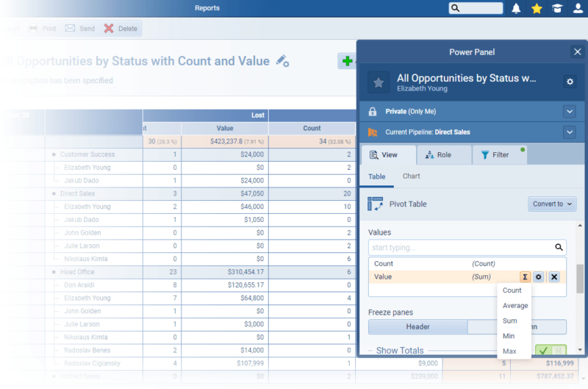The image size is (588, 389).
Task: Collapse the Customer Success group row
Action: pos(54,154)
